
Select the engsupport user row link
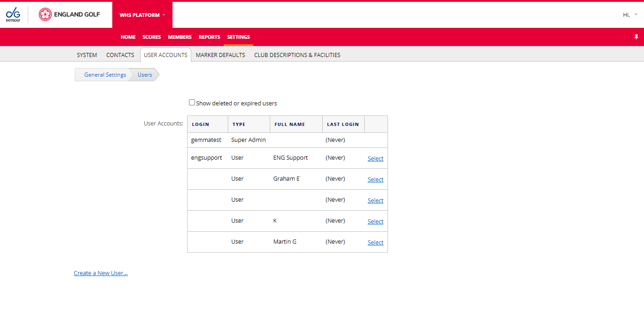(376, 158)
